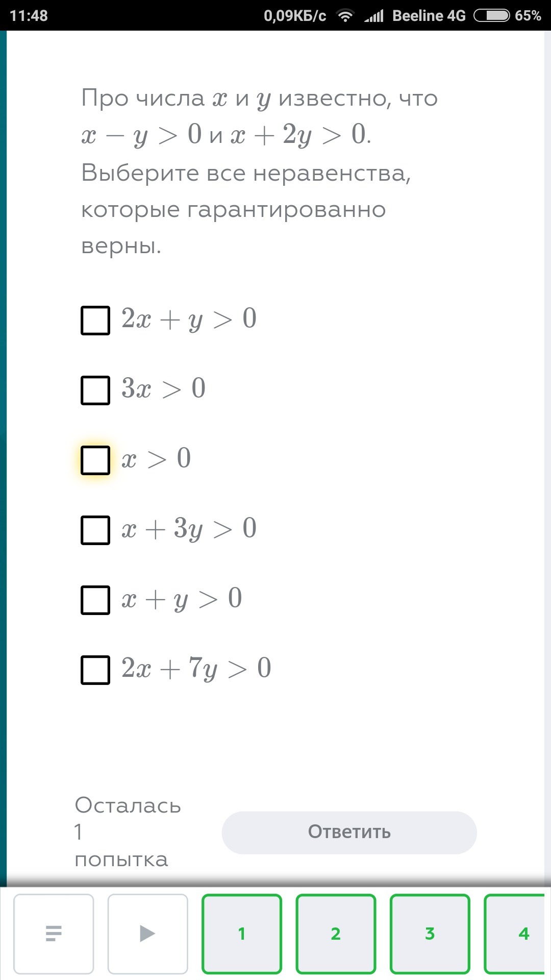The height and width of the screenshot is (980, 551).
Task: Tap the Beeline 4G carrier label
Action: (x=429, y=15)
